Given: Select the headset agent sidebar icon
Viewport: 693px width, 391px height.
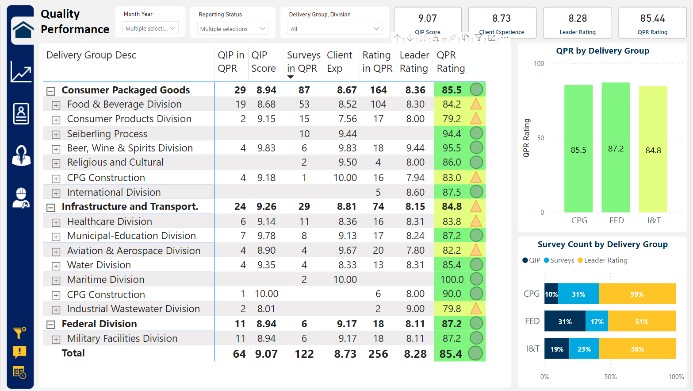Looking at the screenshot, I should [x=21, y=156].
